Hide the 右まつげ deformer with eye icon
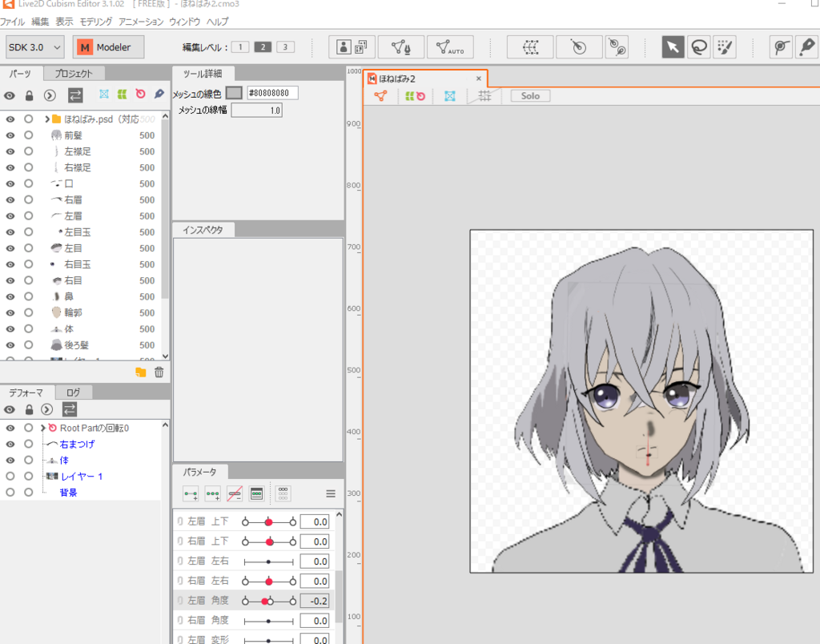Image resolution: width=820 pixels, height=644 pixels. coord(10,445)
